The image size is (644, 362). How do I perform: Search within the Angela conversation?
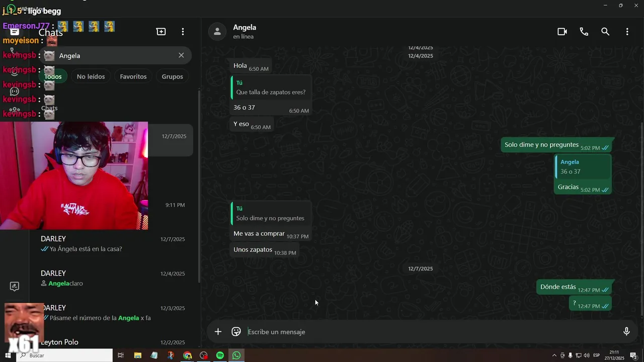click(x=605, y=32)
